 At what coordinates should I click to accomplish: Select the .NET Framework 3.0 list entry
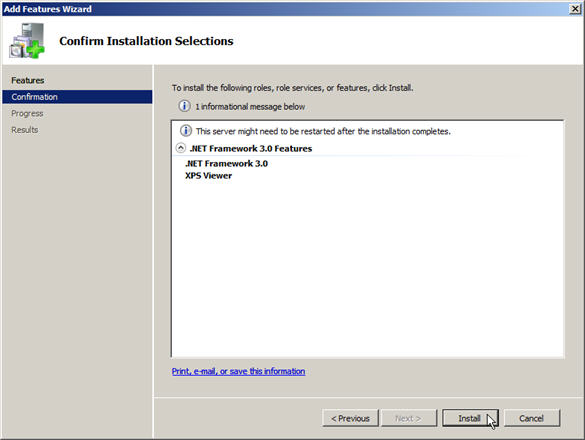coord(226,163)
